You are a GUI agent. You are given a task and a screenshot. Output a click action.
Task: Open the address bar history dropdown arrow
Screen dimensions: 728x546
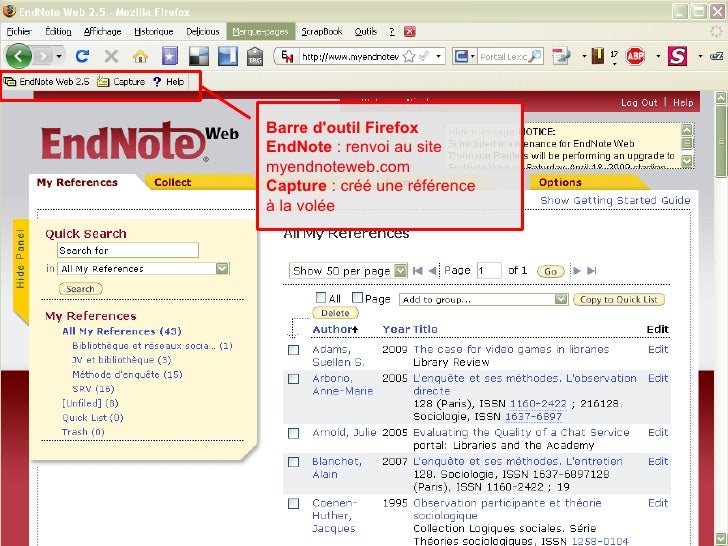(438, 57)
